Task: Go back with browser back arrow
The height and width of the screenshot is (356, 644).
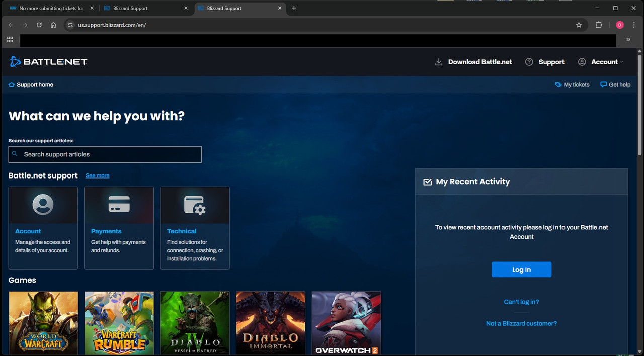Action: coord(11,25)
